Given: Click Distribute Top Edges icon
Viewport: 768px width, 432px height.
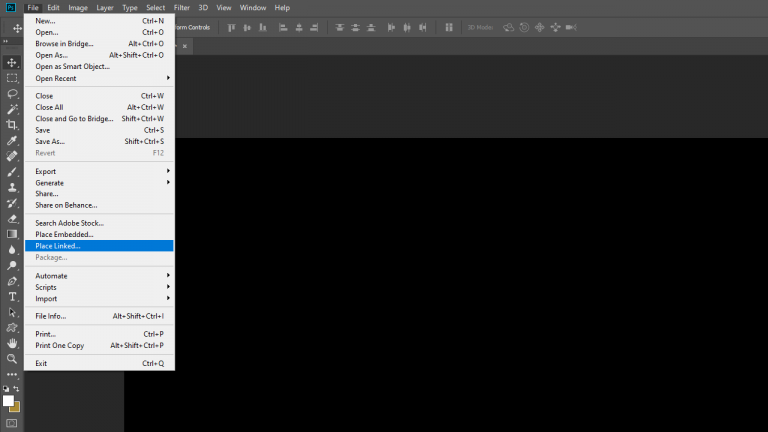Looking at the screenshot, I should point(339,27).
